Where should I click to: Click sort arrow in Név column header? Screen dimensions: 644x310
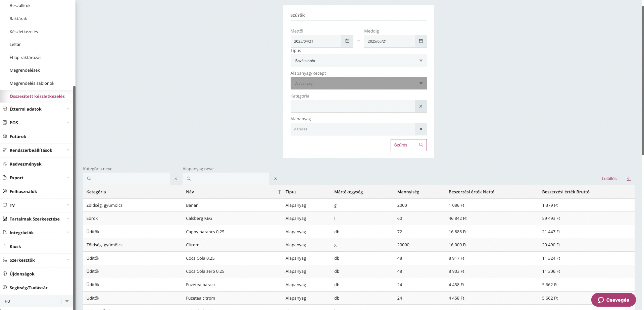pos(279,192)
